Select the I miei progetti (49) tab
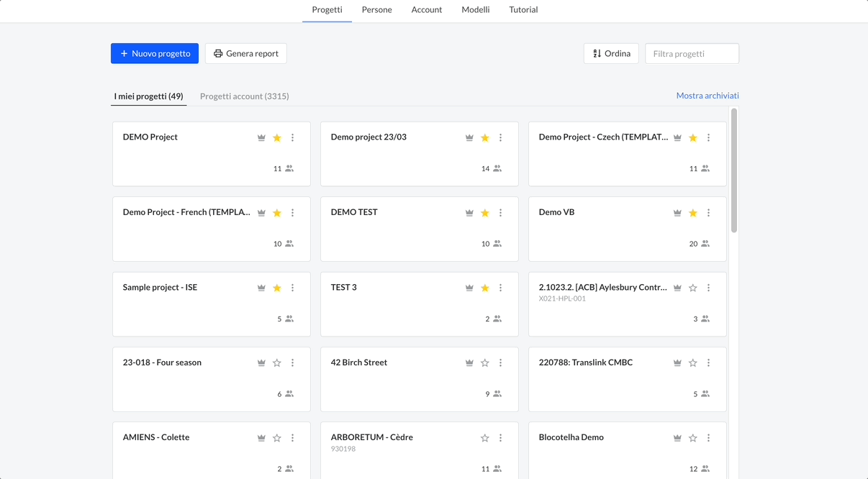This screenshot has height=479, width=868. [x=148, y=96]
